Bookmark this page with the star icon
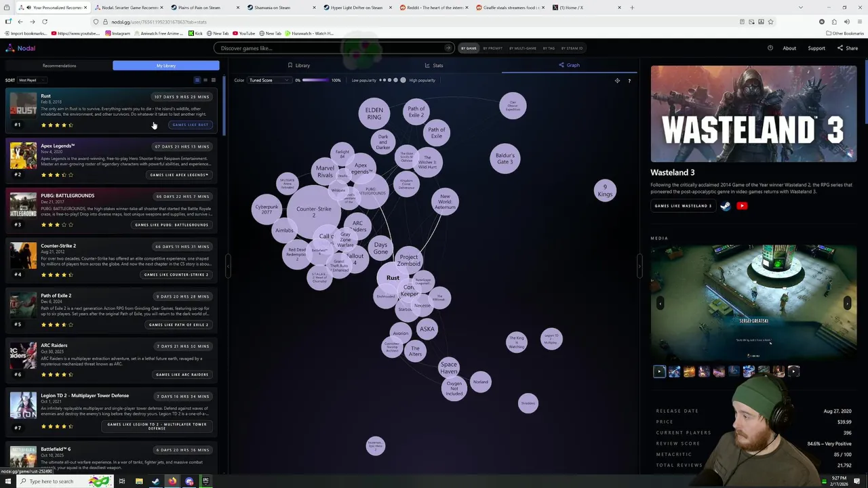Viewport: 868px width, 488px height. point(770,22)
